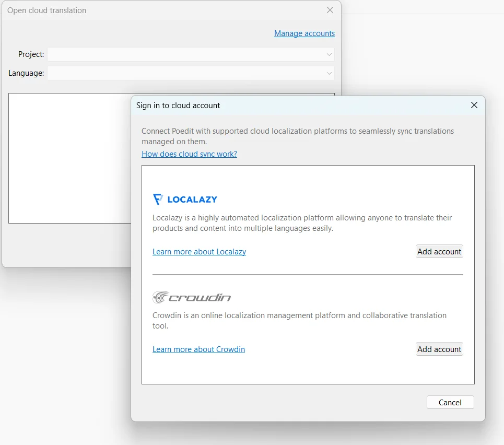Image resolution: width=504 pixels, height=445 pixels.
Task: Click Learn more about Localazy
Action: tap(199, 251)
